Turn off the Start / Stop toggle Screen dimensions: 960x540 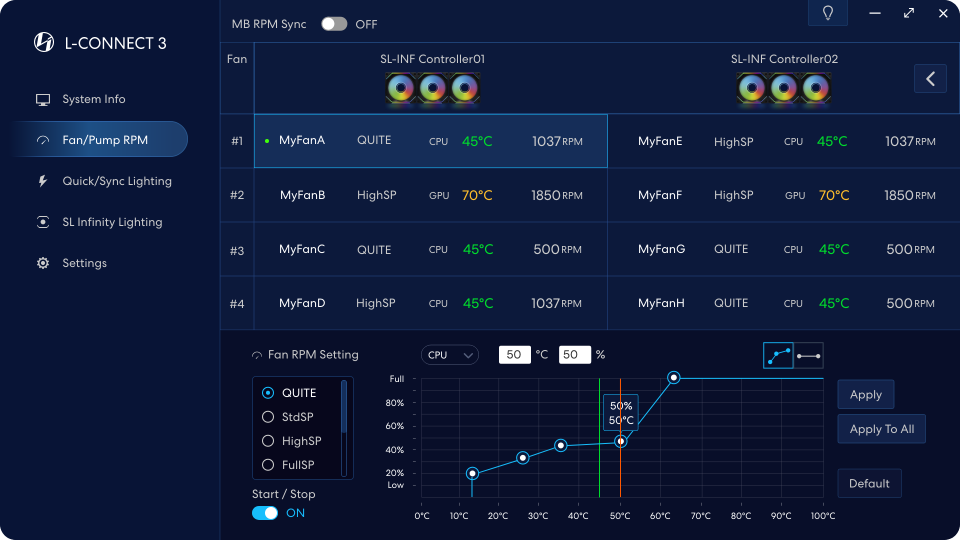pyautogui.click(x=265, y=513)
